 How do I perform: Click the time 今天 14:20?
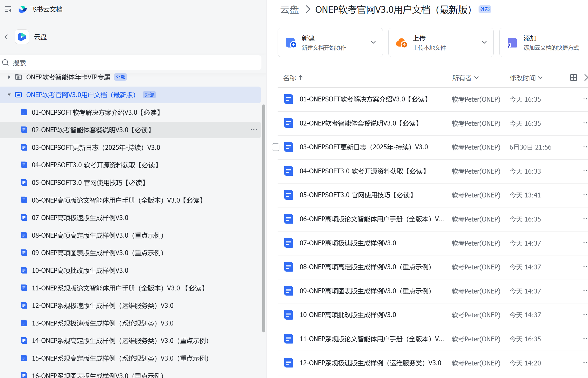[525, 363]
